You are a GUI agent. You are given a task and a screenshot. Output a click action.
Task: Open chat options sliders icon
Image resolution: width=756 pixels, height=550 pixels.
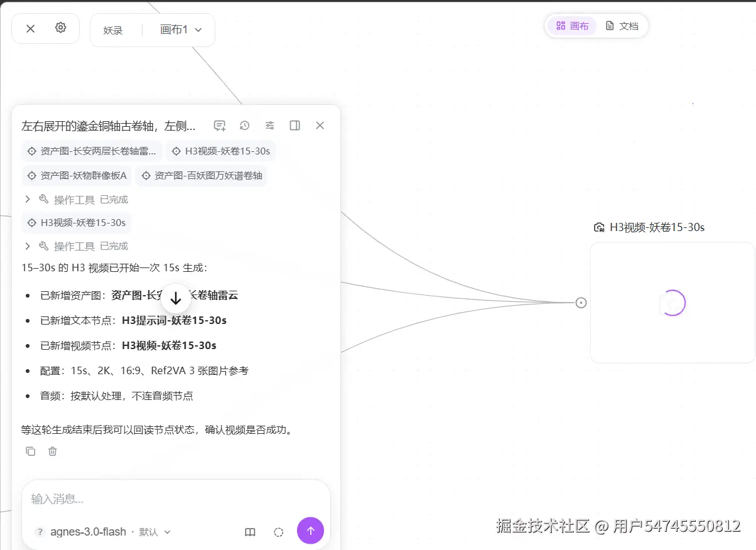(270, 126)
